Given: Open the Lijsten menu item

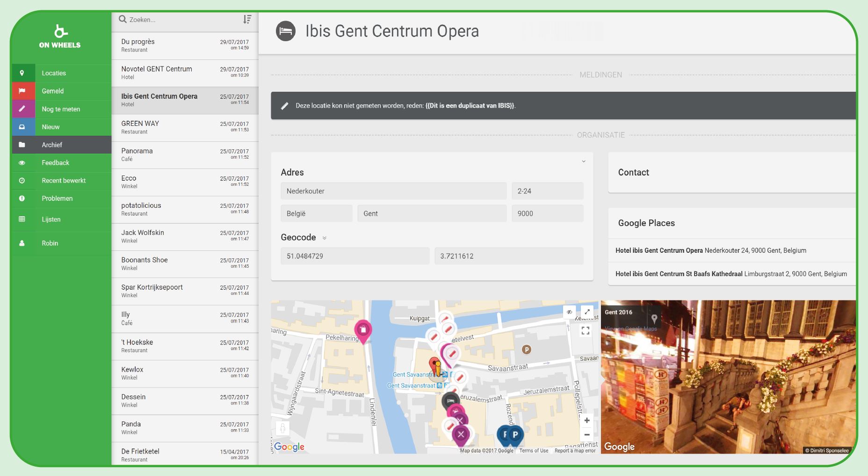Looking at the screenshot, I should coord(62,219).
